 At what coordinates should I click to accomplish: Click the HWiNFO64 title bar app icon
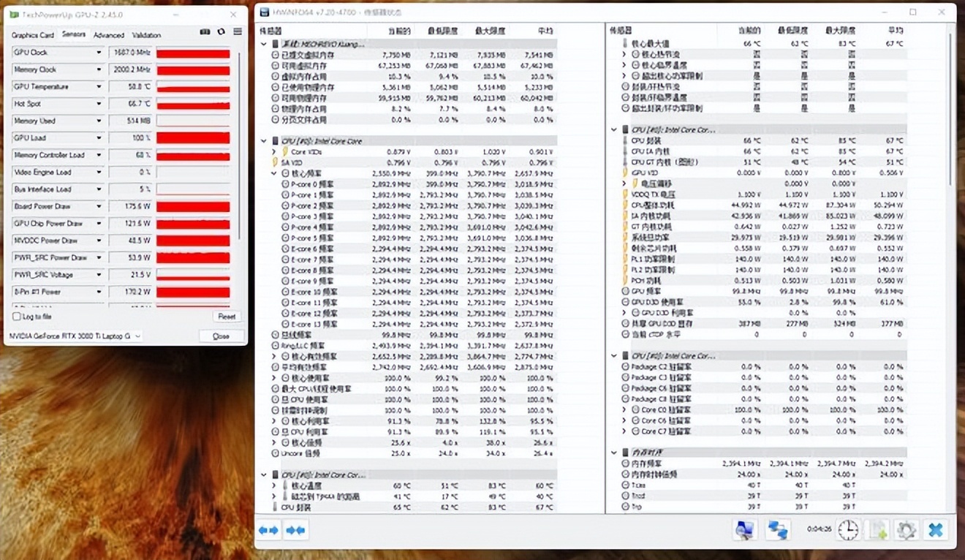point(264,12)
